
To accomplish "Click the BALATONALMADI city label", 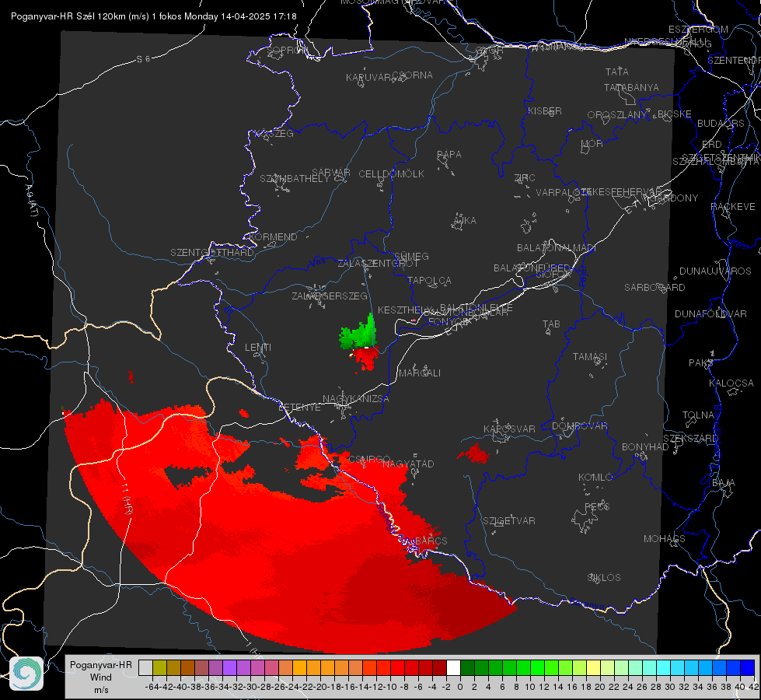I will [x=557, y=248].
